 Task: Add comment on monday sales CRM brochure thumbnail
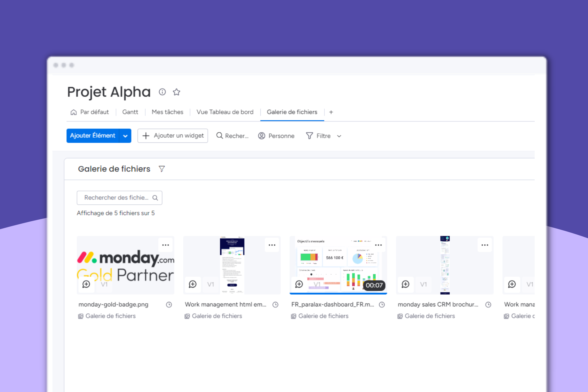(x=405, y=284)
